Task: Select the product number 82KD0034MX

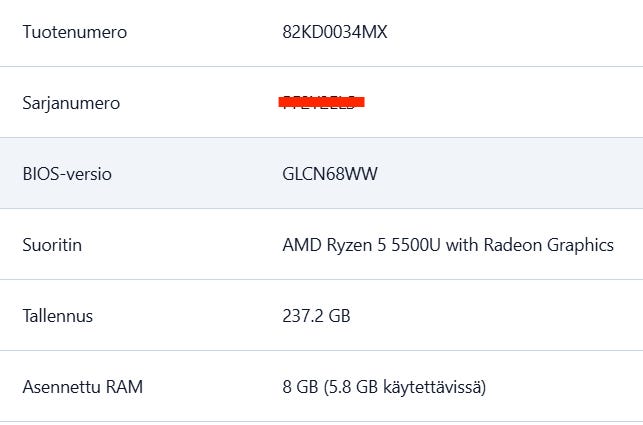Action: click(334, 32)
